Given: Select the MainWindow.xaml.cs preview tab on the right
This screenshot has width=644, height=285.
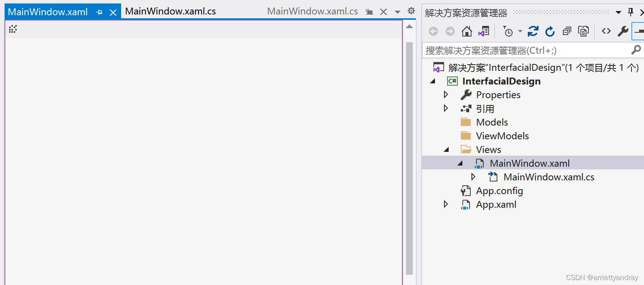Looking at the screenshot, I should [312, 11].
